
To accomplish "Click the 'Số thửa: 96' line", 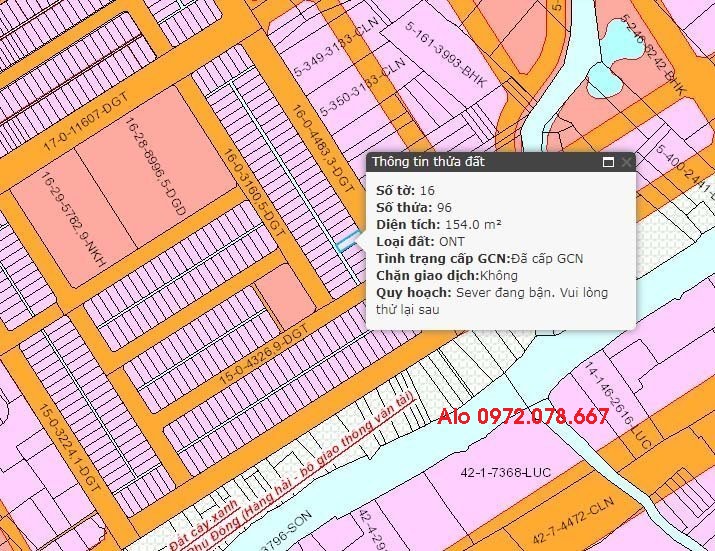I will (x=414, y=208).
